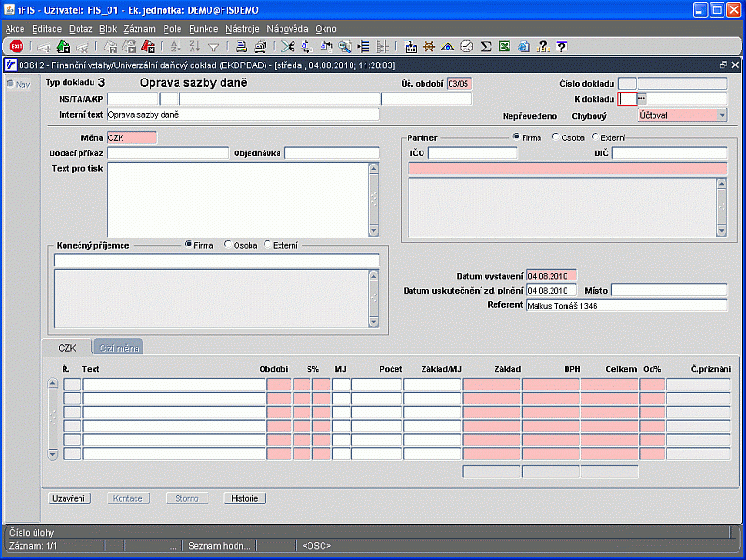Viewport: 746px width, 560px height.
Task: Open K dokladu lookup ellipsis button
Action: point(642,99)
